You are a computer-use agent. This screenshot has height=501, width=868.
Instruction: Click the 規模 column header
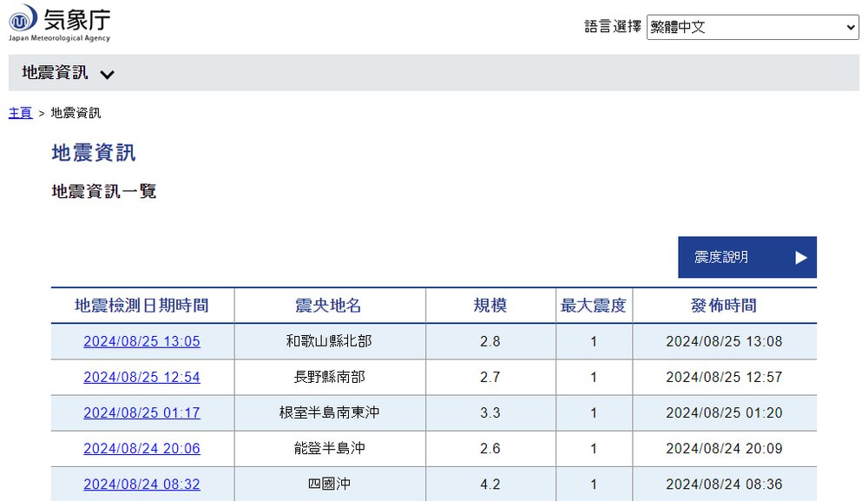point(490,306)
